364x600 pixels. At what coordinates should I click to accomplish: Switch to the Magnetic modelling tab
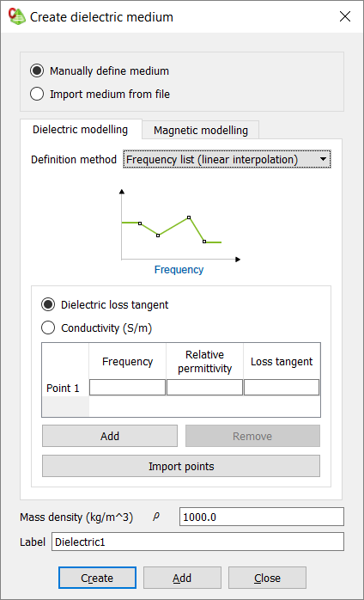pyautogui.click(x=201, y=130)
